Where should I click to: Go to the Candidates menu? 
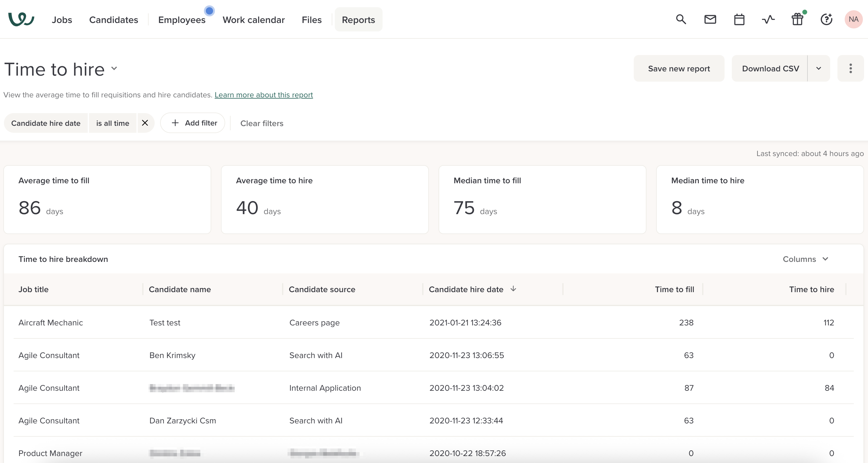(x=113, y=20)
